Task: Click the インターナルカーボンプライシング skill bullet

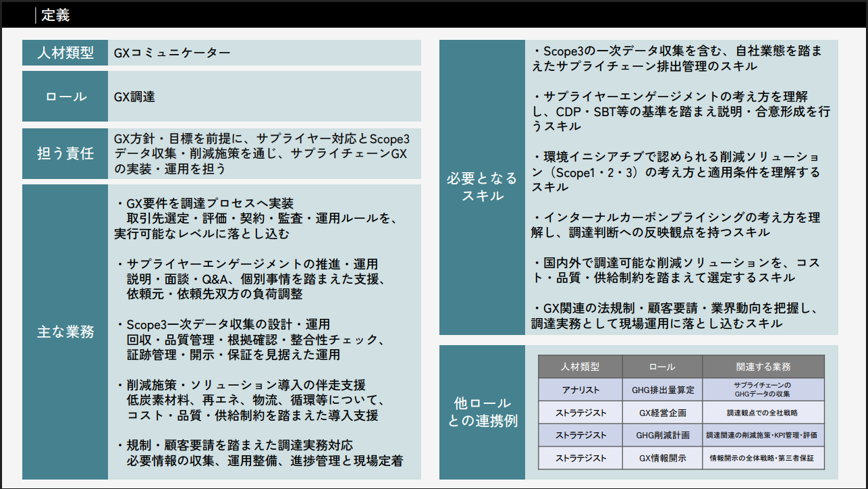Action: (x=676, y=217)
